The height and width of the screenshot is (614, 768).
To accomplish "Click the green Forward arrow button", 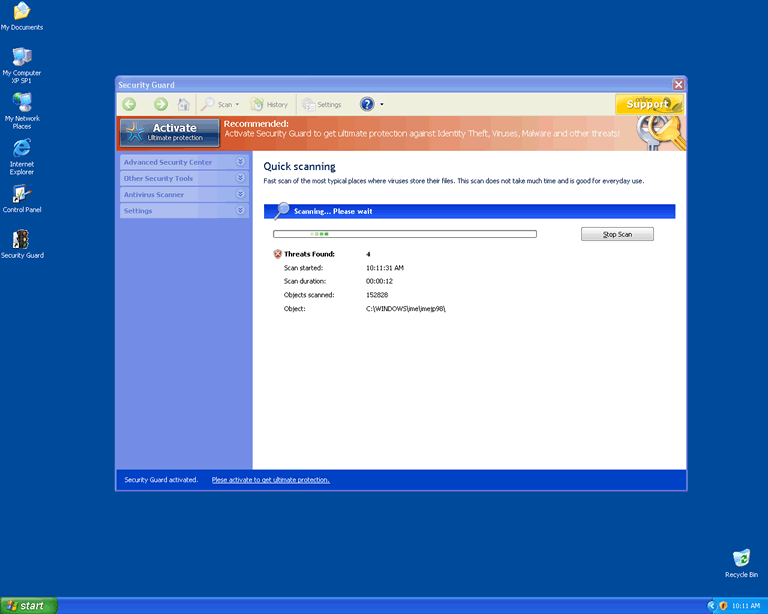I will click(160, 104).
